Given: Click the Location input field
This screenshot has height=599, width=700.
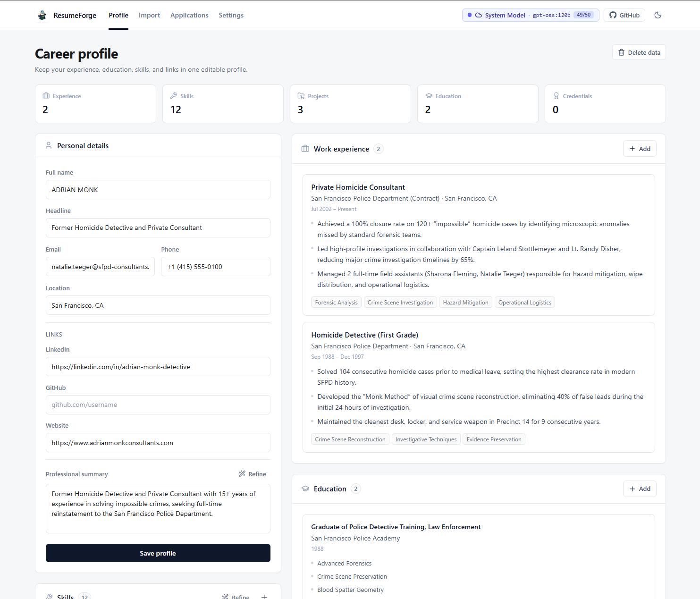Looking at the screenshot, I should (158, 305).
